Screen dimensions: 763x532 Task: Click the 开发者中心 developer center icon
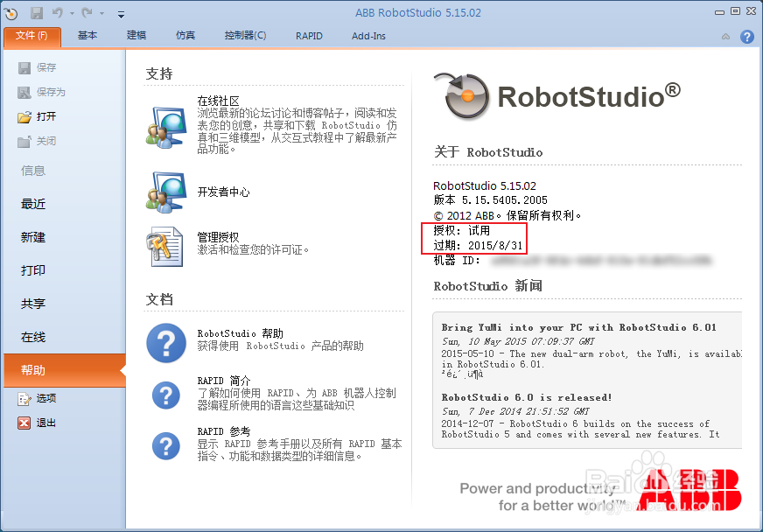click(166, 192)
